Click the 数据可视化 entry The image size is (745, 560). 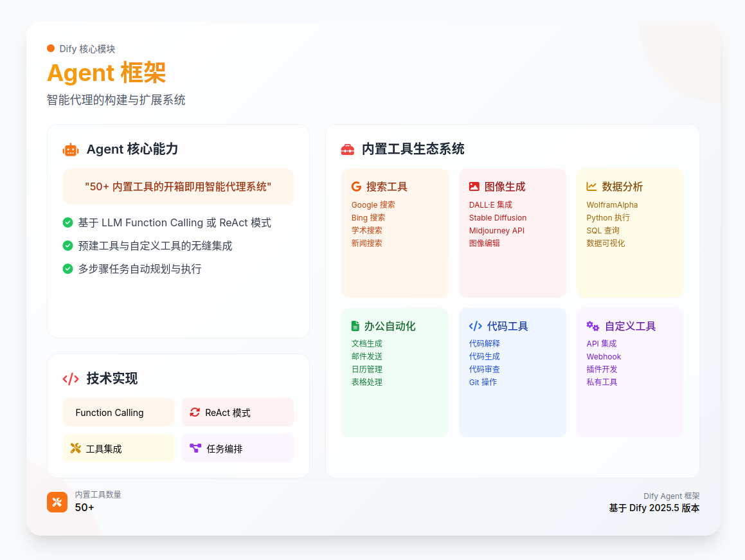click(606, 244)
